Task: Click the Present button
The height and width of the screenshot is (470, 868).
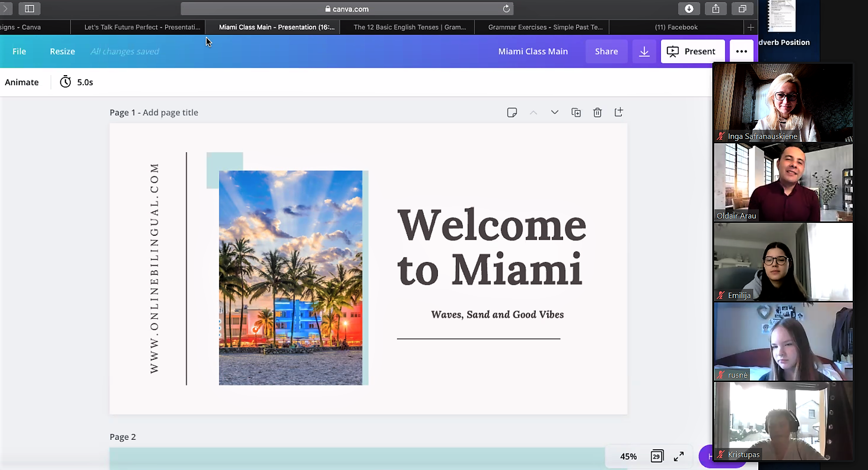Action: coord(693,51)
